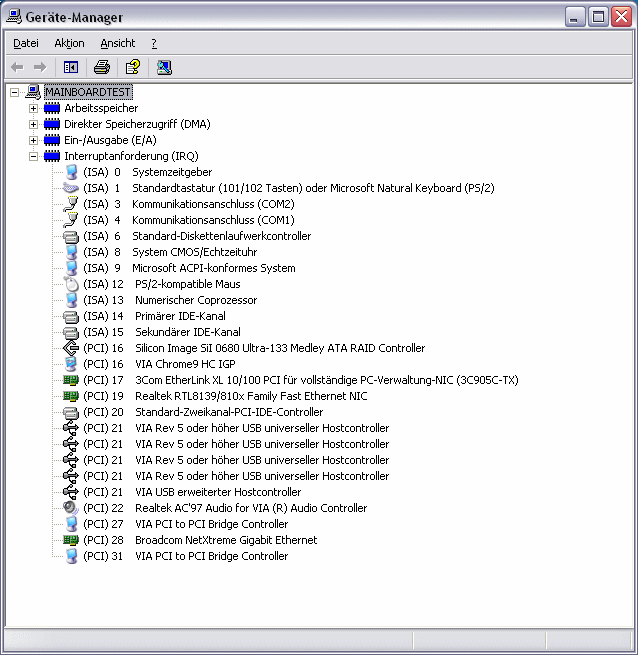Select Kommunikationsanschluss (COM1) text
638x655 pixels.
coord(213,220)
